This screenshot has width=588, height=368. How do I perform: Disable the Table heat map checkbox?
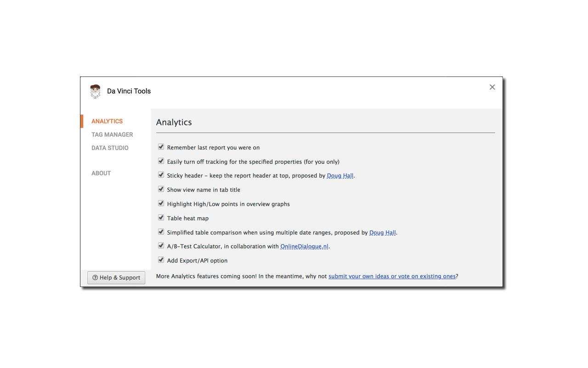tap(161, 218)
